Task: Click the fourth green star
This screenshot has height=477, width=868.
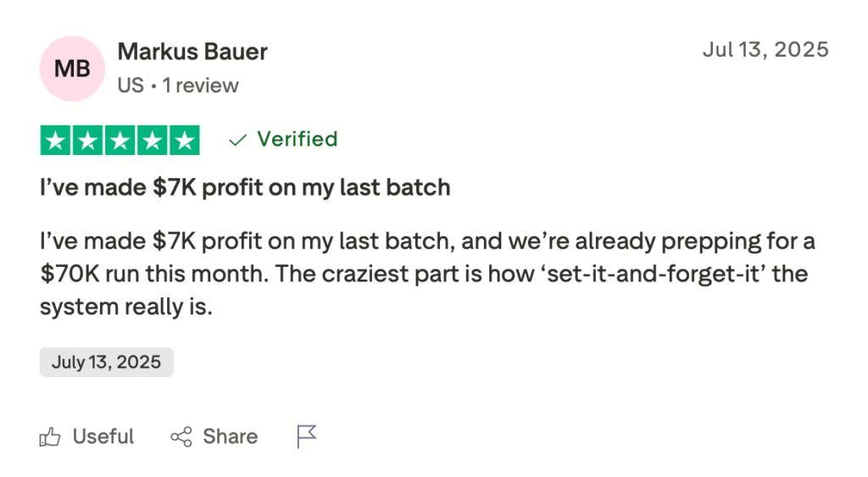Action: click(x=152, y=141)
